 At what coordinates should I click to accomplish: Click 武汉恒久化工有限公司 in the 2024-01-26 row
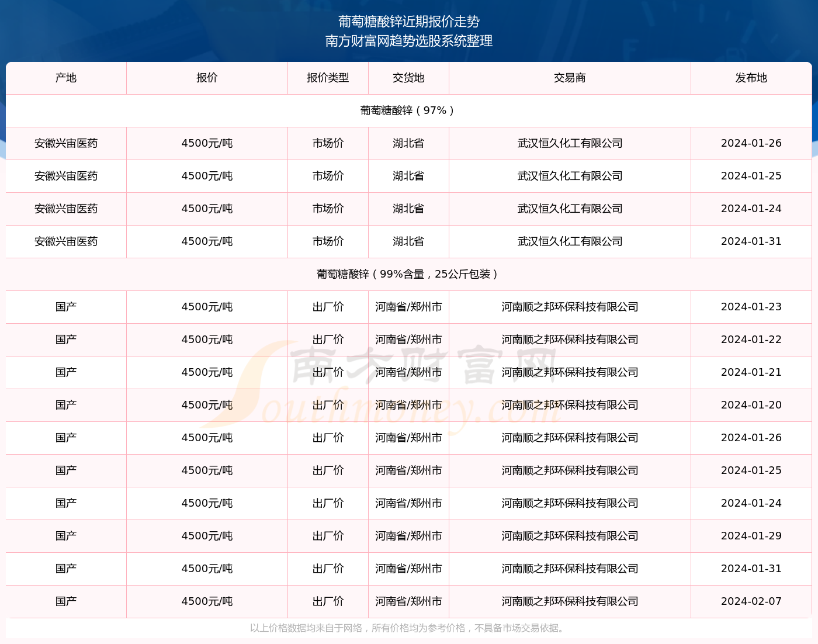tap(570, 143)
